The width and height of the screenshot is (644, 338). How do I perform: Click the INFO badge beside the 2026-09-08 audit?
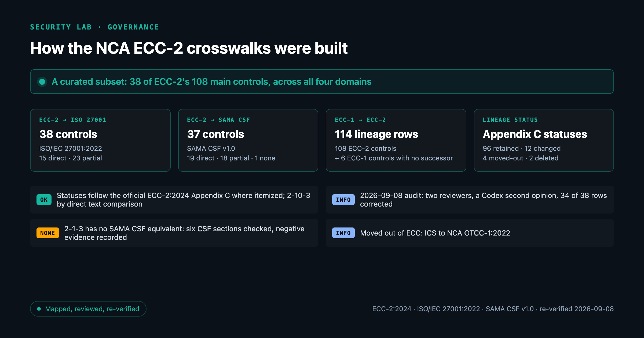click(x=343, y=200)
